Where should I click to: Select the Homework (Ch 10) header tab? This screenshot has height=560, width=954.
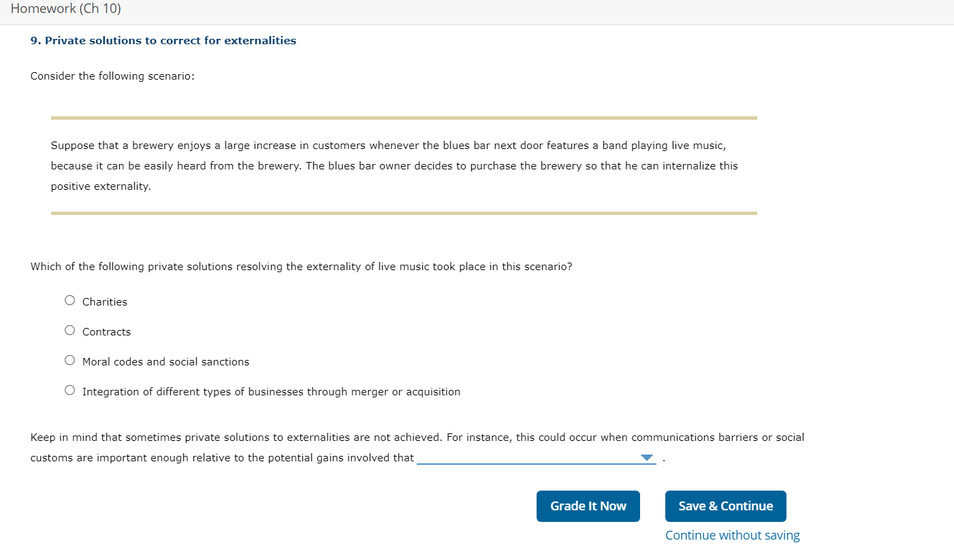click(x=66, y=9)
